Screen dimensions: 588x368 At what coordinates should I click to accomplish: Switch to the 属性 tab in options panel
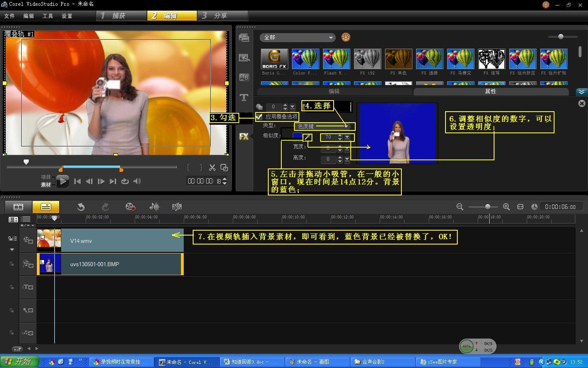(491, 92)
